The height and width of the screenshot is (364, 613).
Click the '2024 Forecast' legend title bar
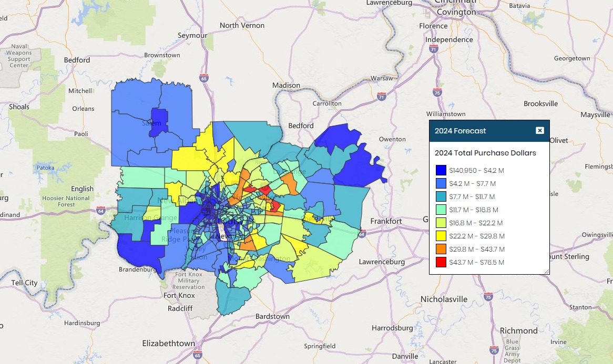point(489,131)
